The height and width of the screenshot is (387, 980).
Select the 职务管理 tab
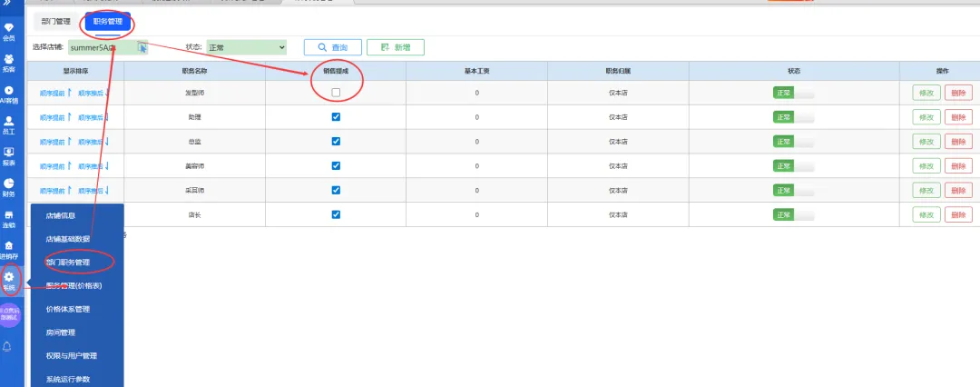[x=107, y=22]
